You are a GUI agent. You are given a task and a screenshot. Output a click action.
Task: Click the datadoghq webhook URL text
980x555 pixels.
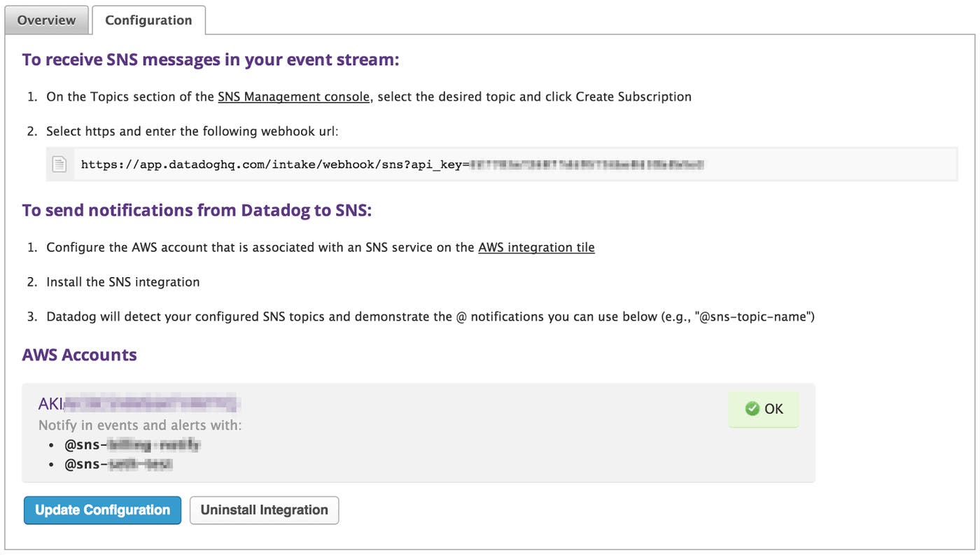pos(274,165)
